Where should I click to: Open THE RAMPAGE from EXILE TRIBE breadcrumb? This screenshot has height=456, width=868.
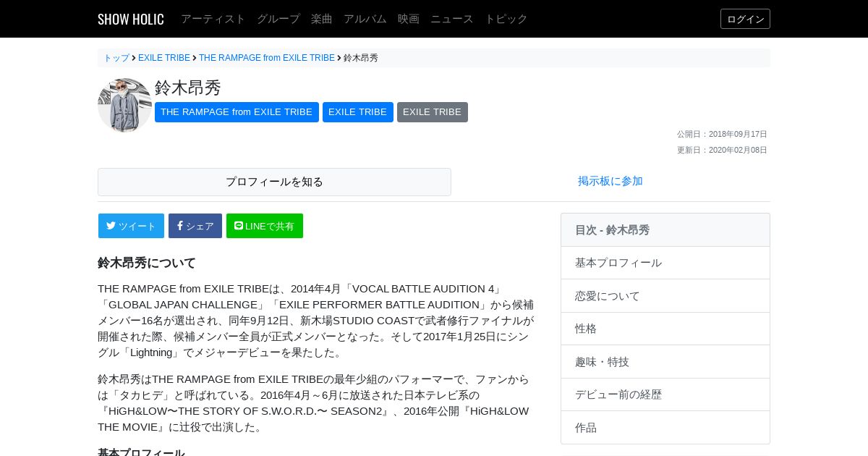pos(267,58)
